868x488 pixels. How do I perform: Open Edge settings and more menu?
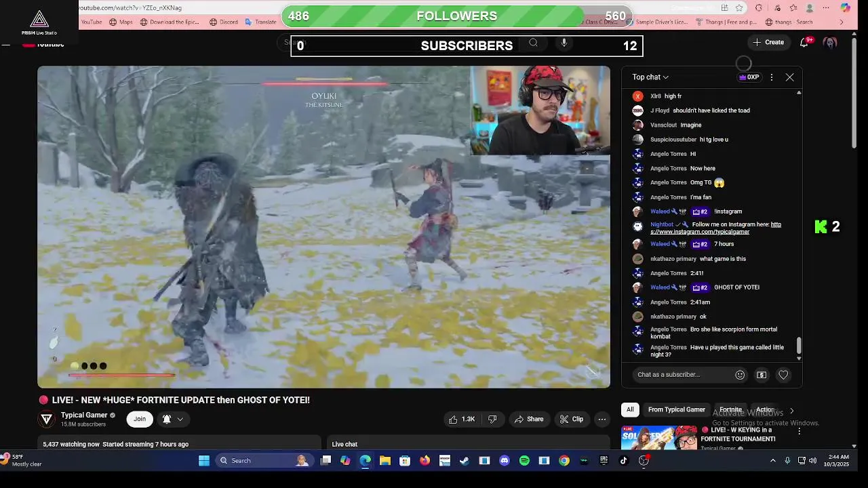[x=826, y=8]
